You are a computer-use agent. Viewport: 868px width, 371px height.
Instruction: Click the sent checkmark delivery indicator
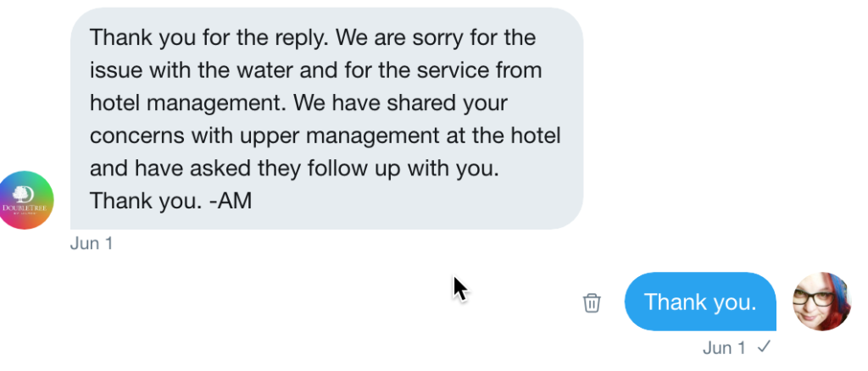click(764, 346)
